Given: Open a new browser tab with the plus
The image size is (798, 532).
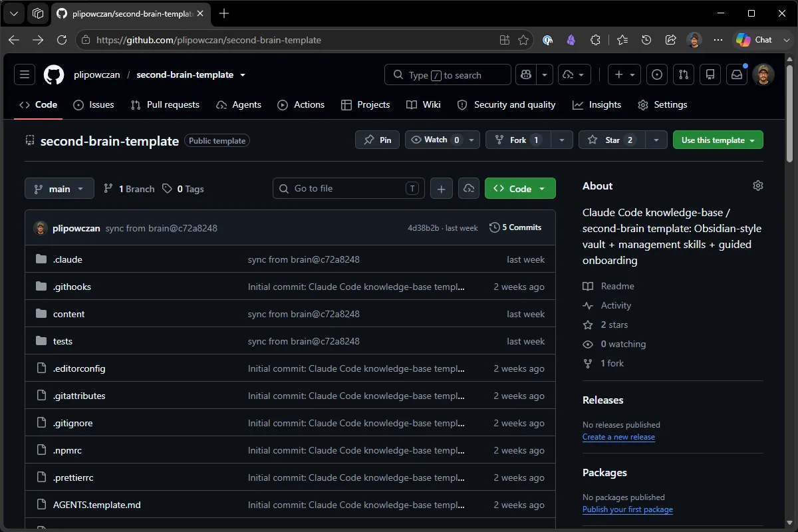Looking at the screenshot, I should click(x=224, y=13).
